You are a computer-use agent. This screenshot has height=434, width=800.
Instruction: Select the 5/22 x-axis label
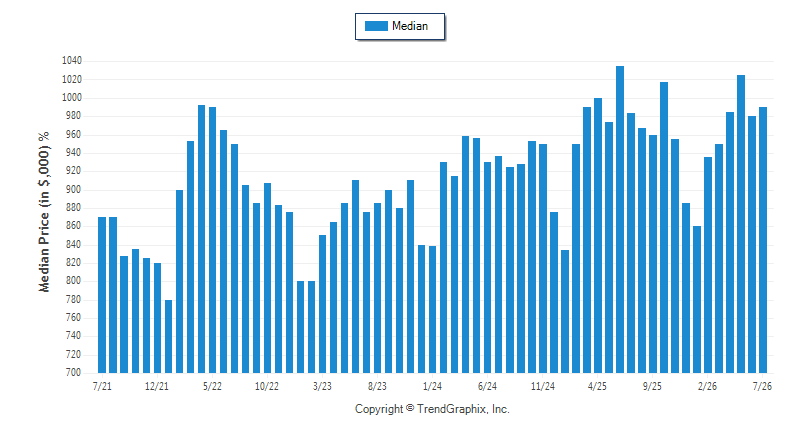click(x=212, y=386)
